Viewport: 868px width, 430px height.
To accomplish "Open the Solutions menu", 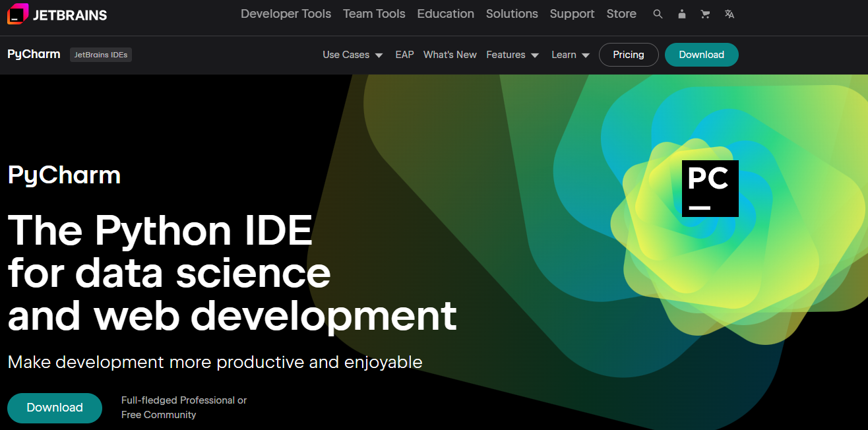I will tap(512, 14).
